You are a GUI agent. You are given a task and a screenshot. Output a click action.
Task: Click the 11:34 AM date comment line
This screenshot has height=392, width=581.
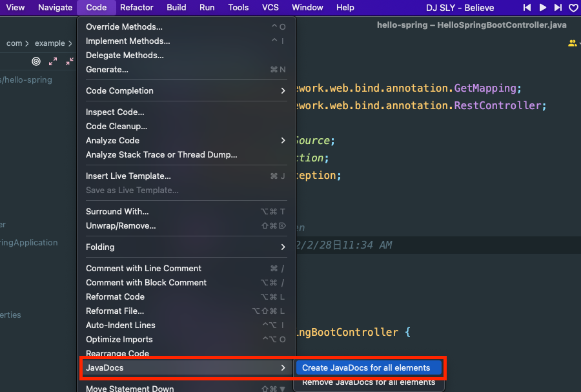click(x=343, y=245)
